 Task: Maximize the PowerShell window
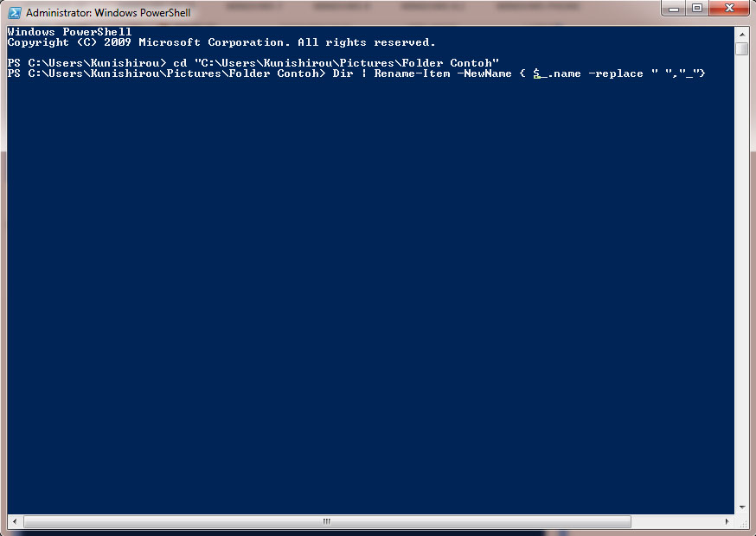tap(696, 10)
